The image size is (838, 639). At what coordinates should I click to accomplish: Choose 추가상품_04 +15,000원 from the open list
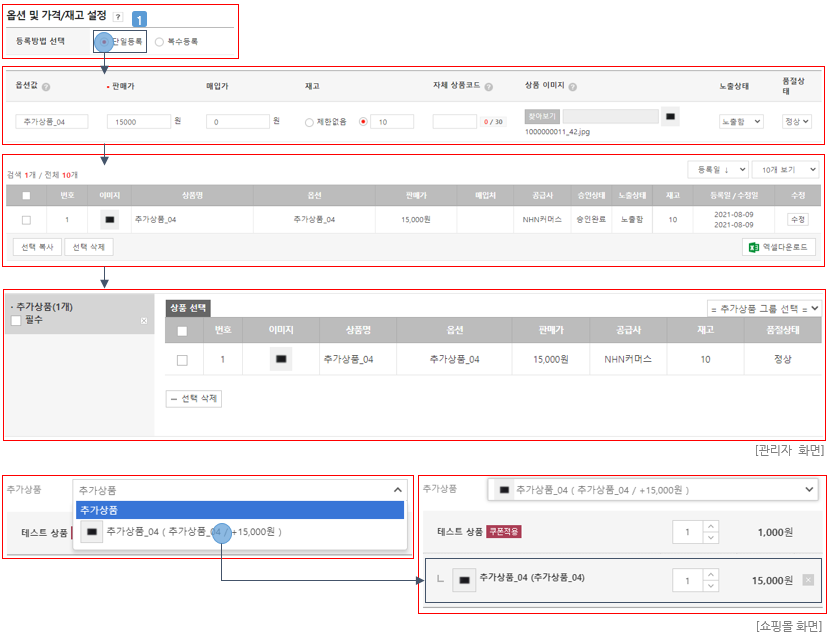[240, 532]
